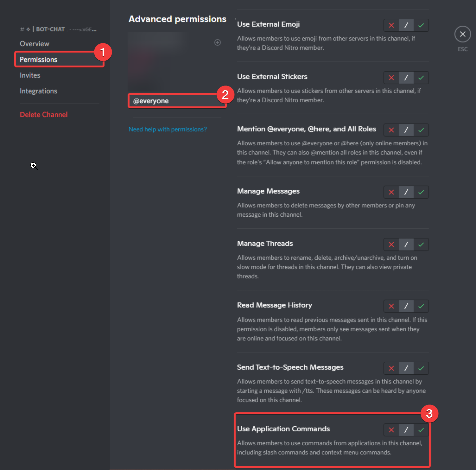Close settings with the ESC X button
Screen dimensions: 476x470
point(462,35)
